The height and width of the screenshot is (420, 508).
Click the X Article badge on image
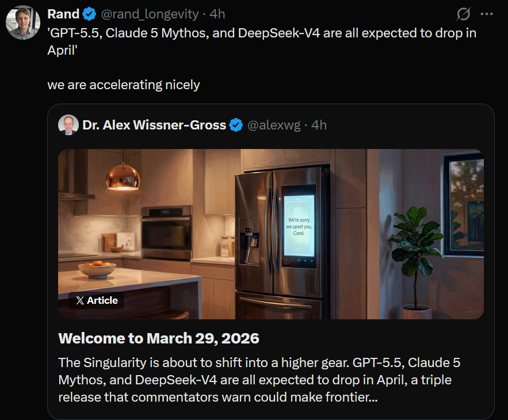pos(96,300)
